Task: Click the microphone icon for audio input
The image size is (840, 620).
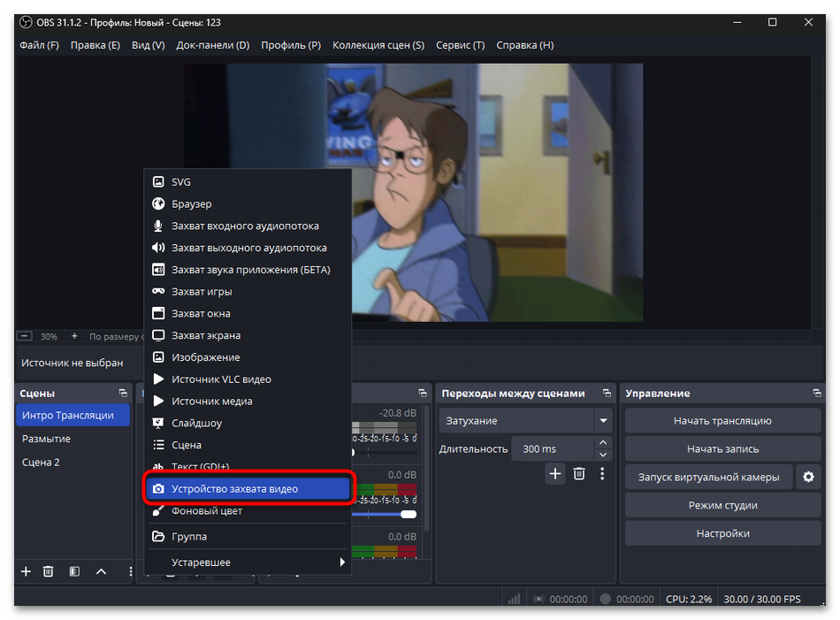Action: point(158,226)
